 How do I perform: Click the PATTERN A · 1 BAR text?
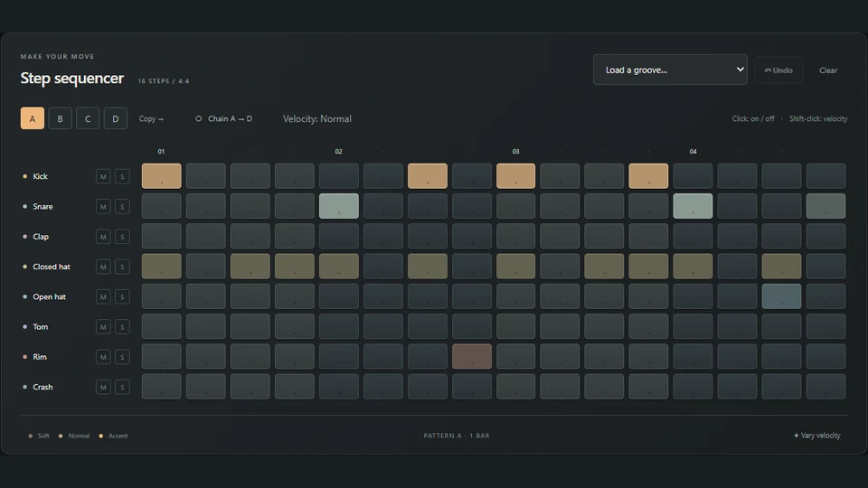click(457, 436)
